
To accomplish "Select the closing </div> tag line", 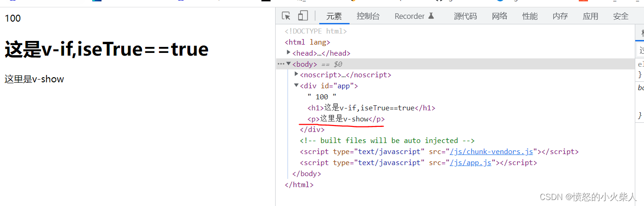I will click(x=312, y=130).
